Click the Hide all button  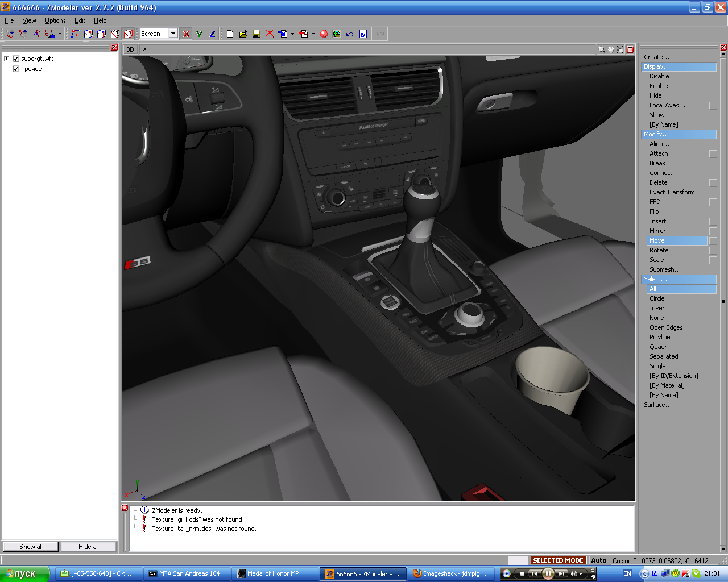click(x=88, y=547)
